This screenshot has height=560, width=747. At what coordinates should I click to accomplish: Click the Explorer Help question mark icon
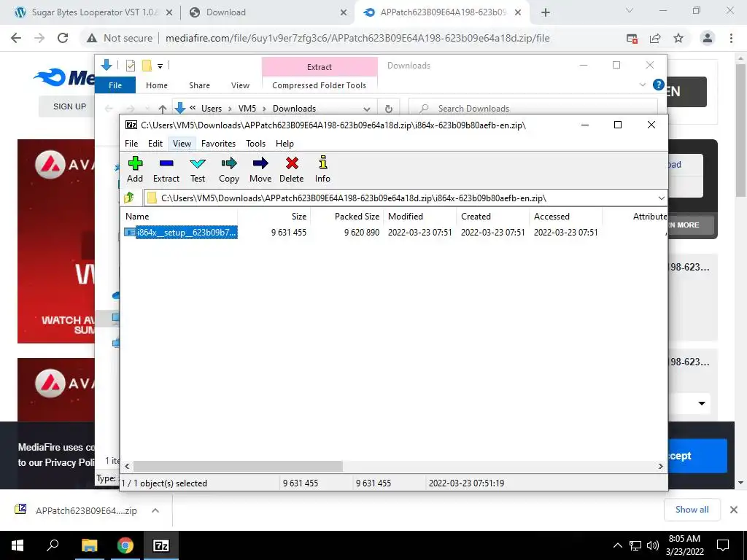pyautogui.click(x=659, y=85)
